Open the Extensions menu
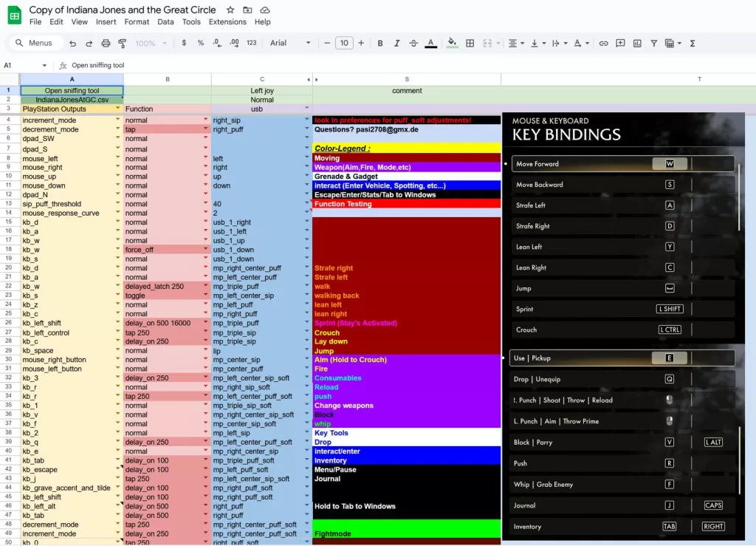Viewport: 756px width, 546px height. tap(227, 21)
